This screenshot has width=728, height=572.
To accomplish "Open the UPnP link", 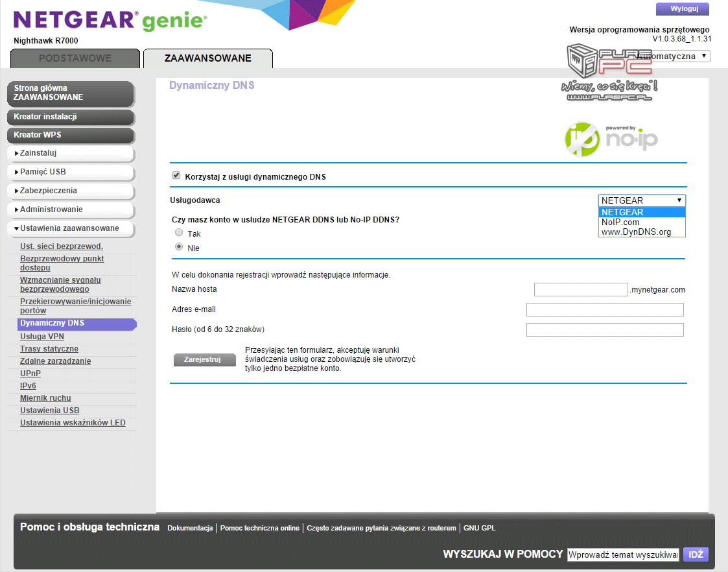I will 30,374.
